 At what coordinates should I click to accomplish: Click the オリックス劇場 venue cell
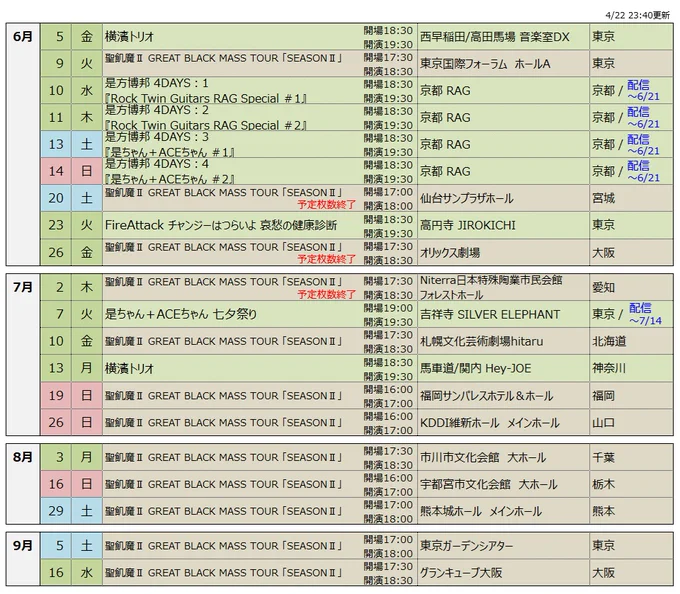point(503,252)
